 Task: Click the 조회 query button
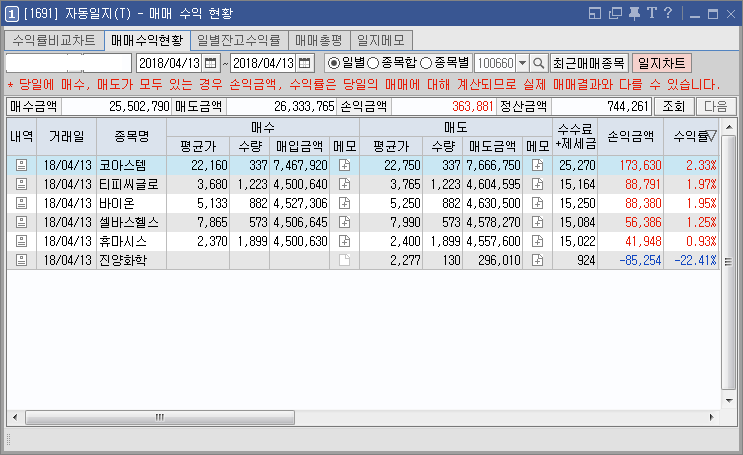pos(674,106)
